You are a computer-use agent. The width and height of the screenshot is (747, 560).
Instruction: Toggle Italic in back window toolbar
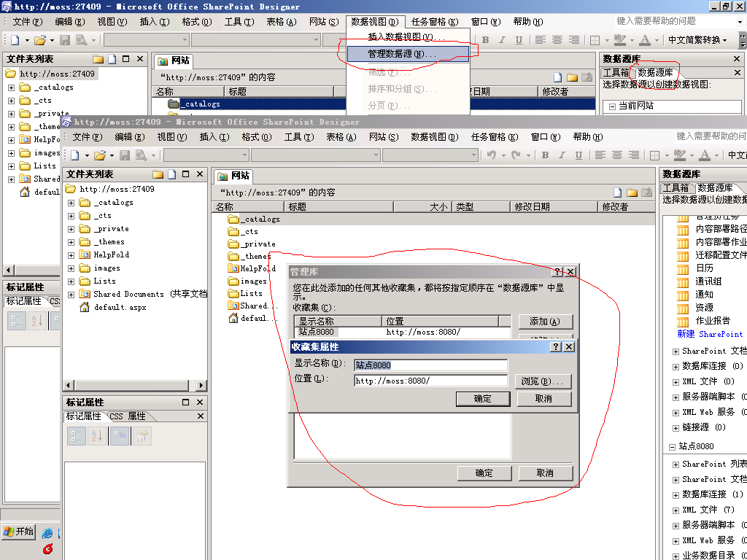pyautogui.click(x=502, y=40)
